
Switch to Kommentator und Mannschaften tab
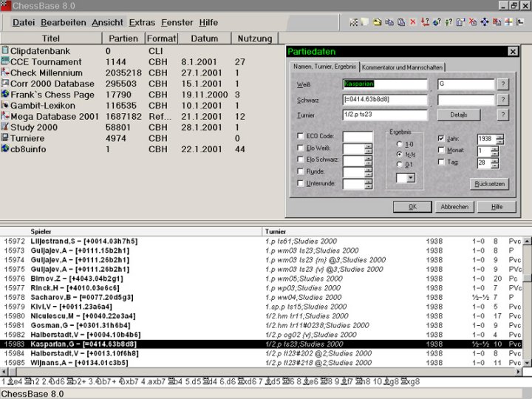pos(403,67)
